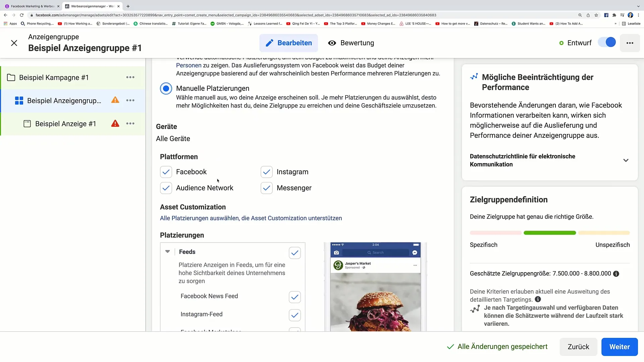Image resolution: width=644 pixels, height=362 pixels.
Task: Click the ad set grid icon
Action: (19, 101)
